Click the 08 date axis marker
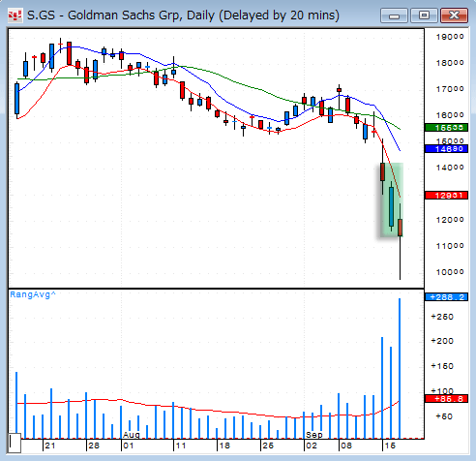The width and height of the screenshot is (476, 461). [346, 446]
